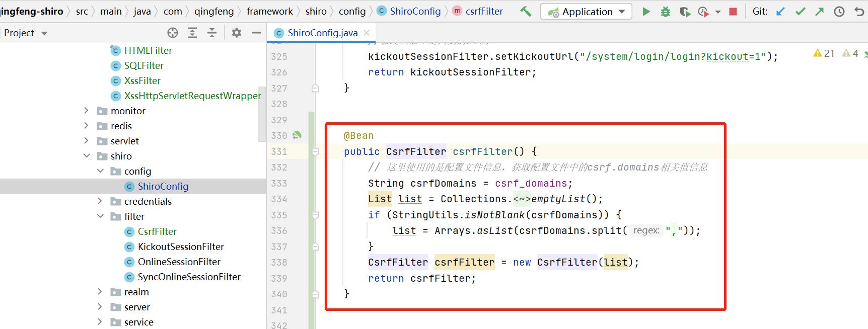
Task: Select opened file with the locate target icon
Action: coord(173,33)
